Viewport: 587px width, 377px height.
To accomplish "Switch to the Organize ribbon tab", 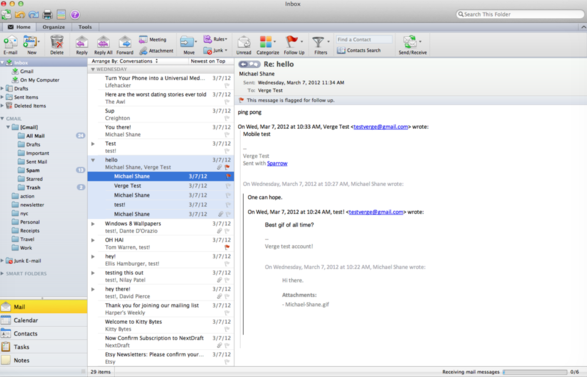I will point(54,27).
